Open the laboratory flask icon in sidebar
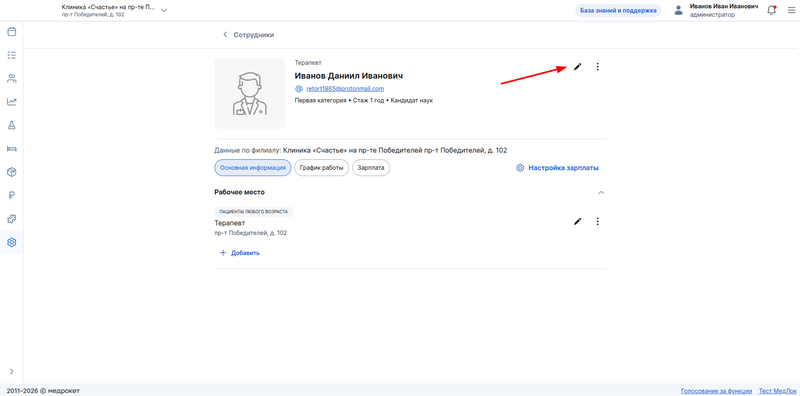The height and width of the screenshot is (396, 800). pyautogui.click(x=11, y=125)
